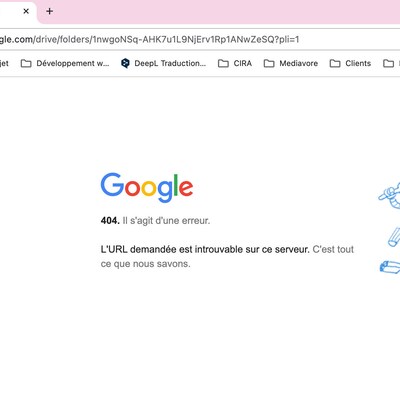Click 'L'URL demandée est introuvable sur ce serveur.'
The height and width of the screenshot is (400, 400).
pos(205,249)
